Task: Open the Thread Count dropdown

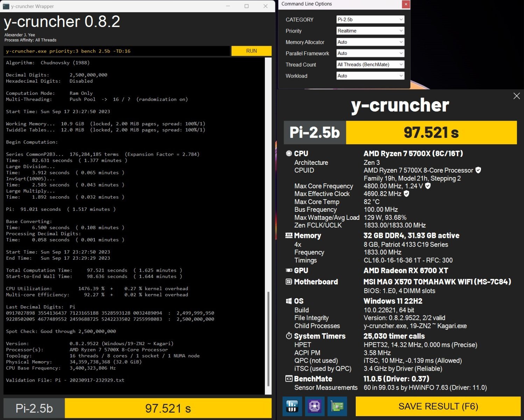Action: 370,64
